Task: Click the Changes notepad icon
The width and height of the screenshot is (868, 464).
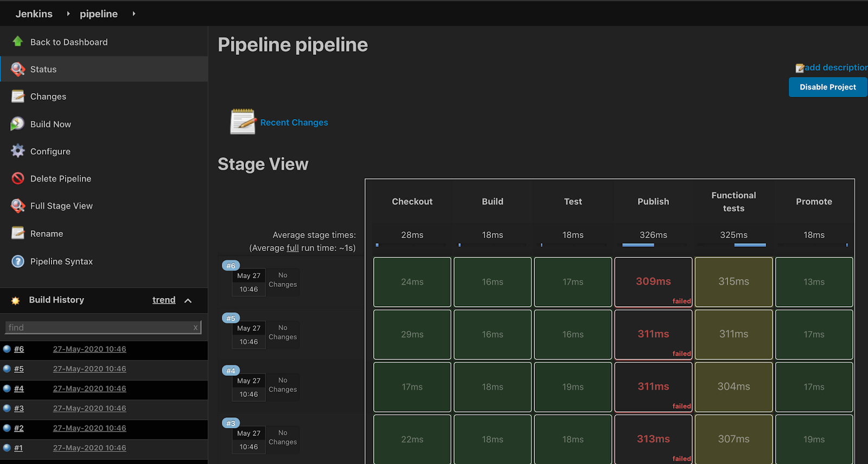Action: (x=18, y=96)
